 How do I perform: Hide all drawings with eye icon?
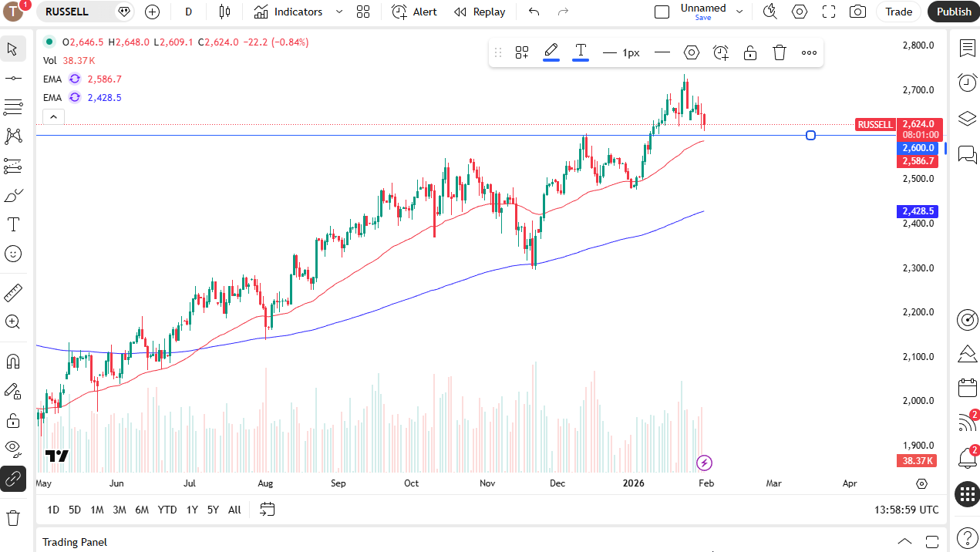[13, 449]
